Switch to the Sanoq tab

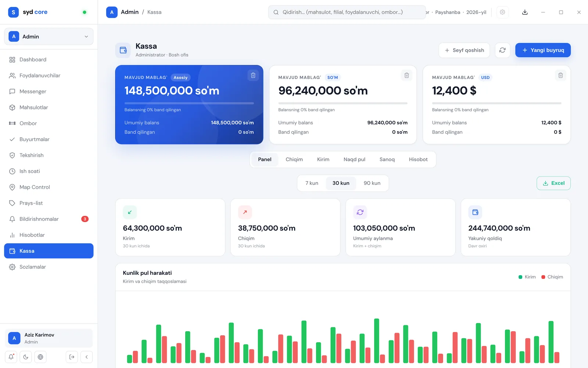(387, 159)
